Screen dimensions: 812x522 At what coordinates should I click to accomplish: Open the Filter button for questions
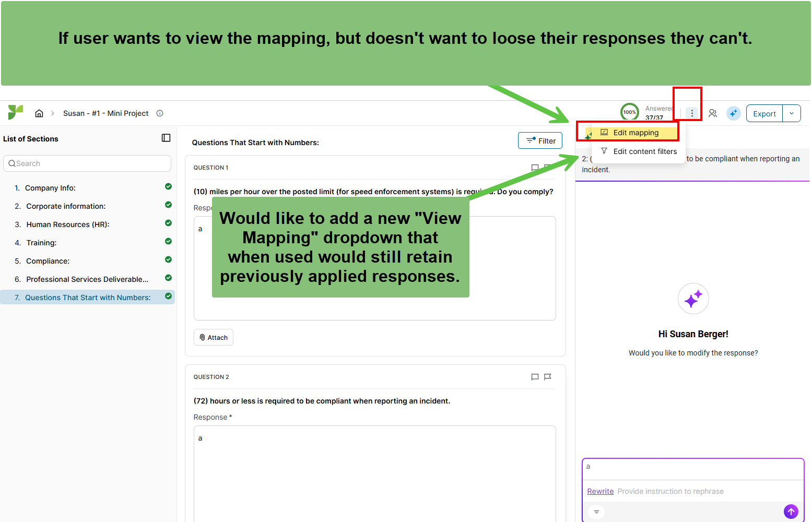(540, 140)
